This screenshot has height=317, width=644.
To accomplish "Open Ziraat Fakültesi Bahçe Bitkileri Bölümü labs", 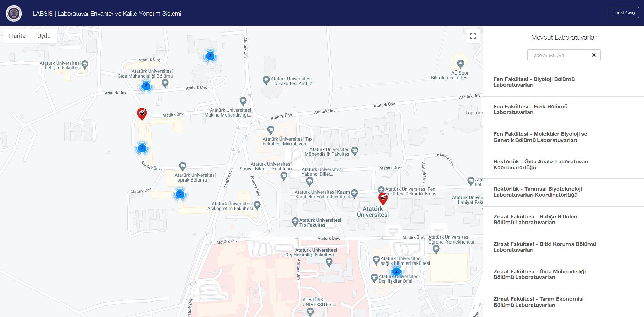I will [x=535, y=219].
